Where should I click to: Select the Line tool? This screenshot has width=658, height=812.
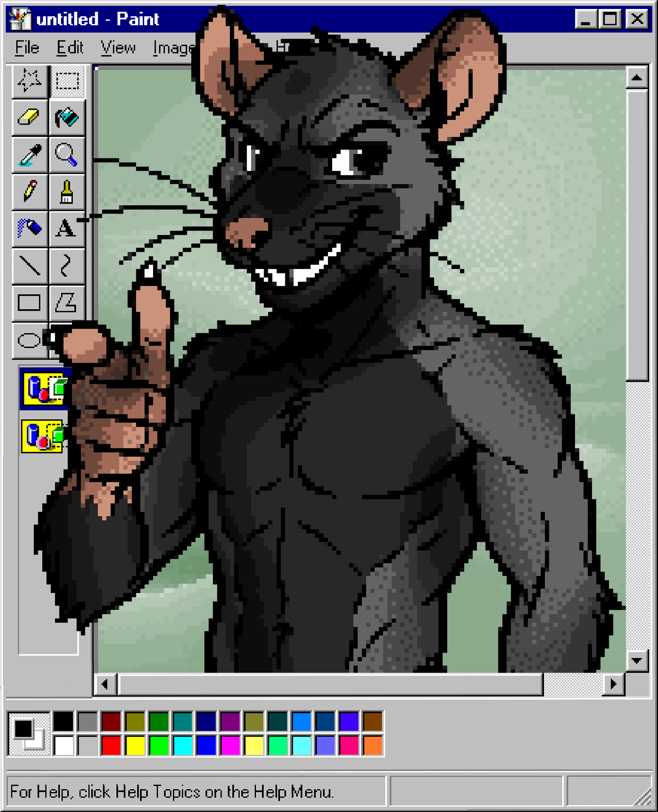(29, 265)
